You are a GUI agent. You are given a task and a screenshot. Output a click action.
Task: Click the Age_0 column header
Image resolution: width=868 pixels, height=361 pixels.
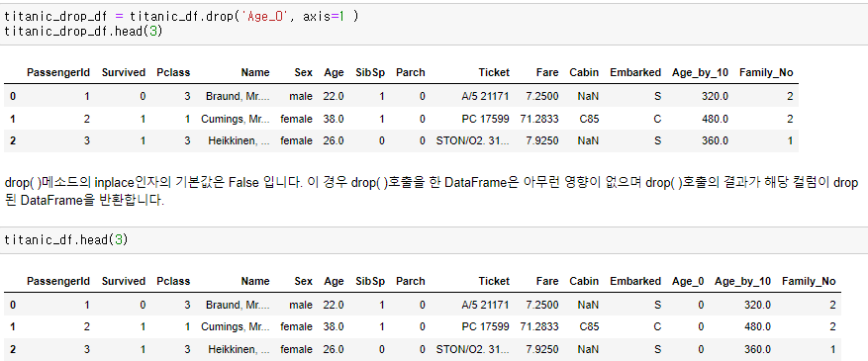click(x=688, y=282)
